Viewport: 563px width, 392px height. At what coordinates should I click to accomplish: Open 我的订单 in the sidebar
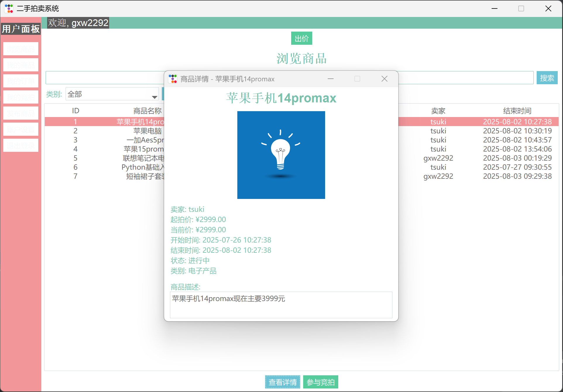point(21,81)
